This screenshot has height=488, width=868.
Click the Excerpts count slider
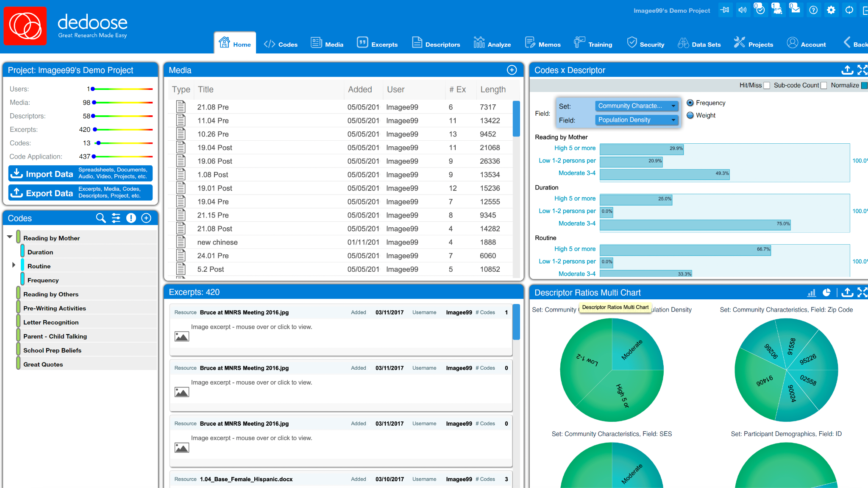coord(123,130)
